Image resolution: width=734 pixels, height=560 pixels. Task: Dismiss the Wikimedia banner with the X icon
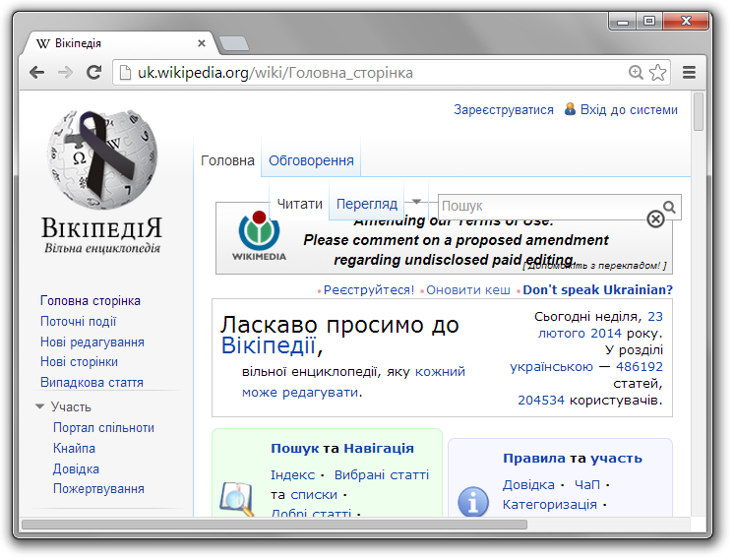click(655, 218)
